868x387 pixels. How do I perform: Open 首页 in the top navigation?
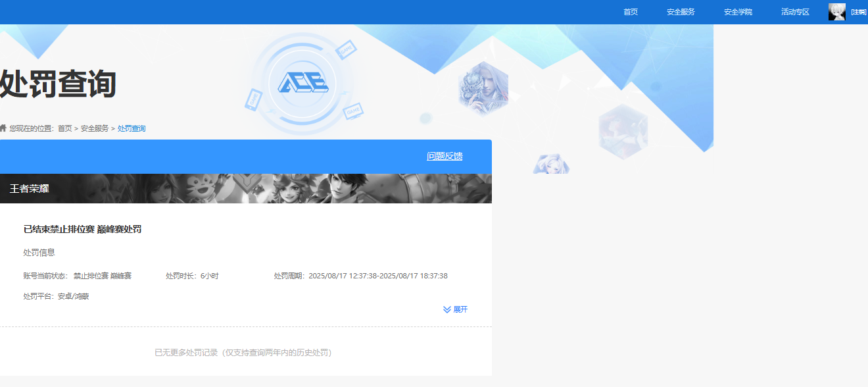(631, 12)
